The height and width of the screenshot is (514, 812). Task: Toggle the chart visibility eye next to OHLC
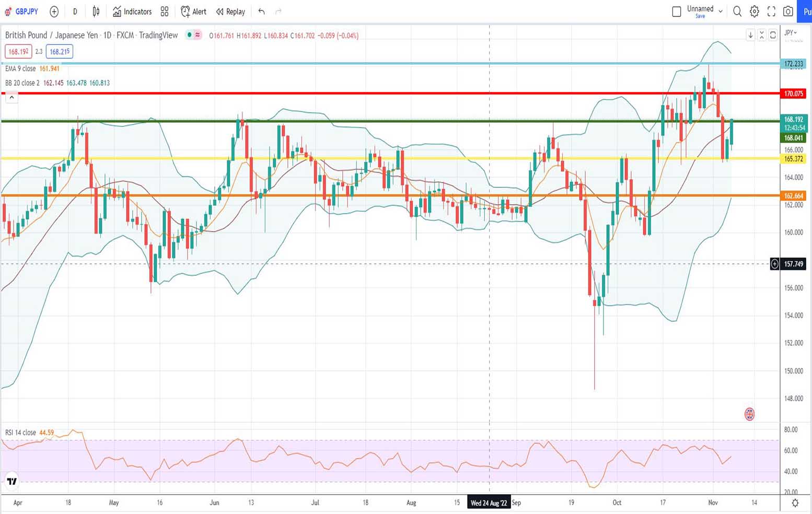tap(189, 35)
